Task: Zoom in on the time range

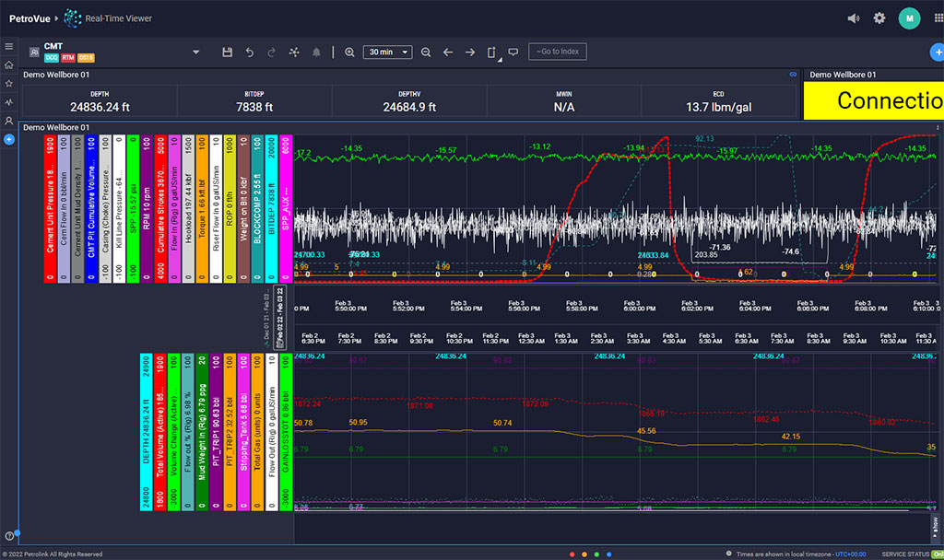Action: click(x=349, y=52)
